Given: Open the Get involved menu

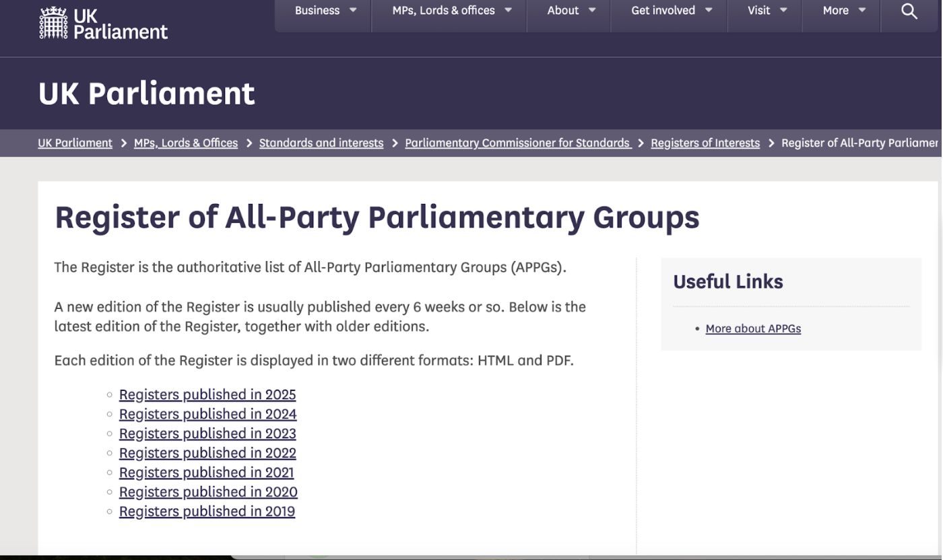Looking at the screenshot, I should 671,11.
